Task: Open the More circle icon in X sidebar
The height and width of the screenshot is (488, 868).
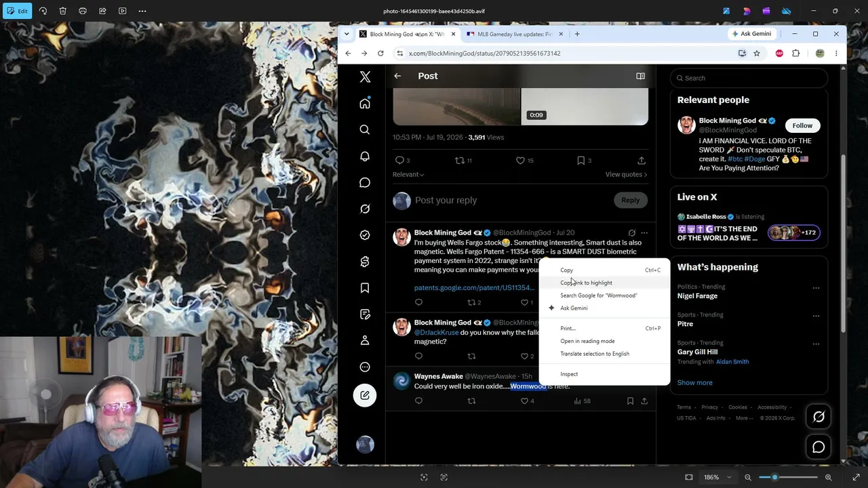Action: pyautogui.click(x=365, y=367)
